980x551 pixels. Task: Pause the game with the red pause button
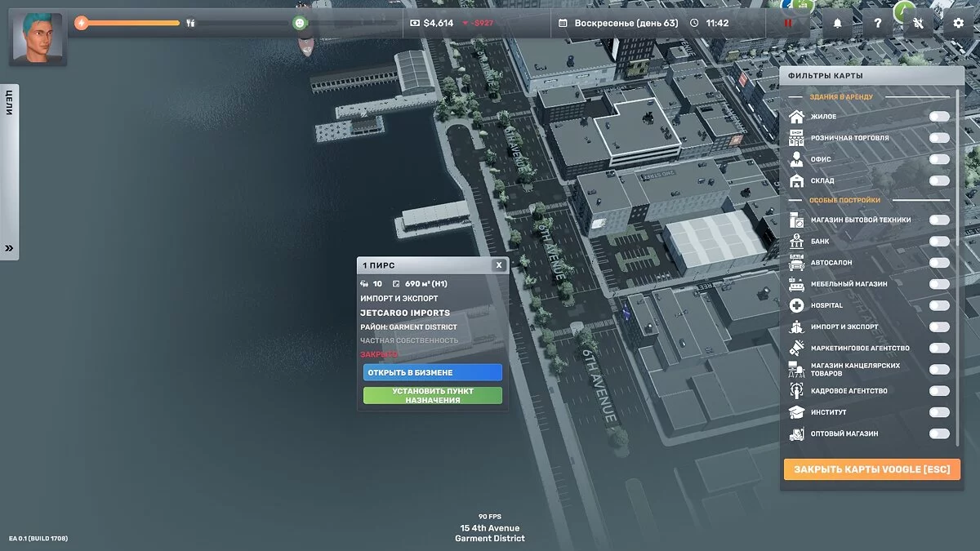[x=788, y=23]
